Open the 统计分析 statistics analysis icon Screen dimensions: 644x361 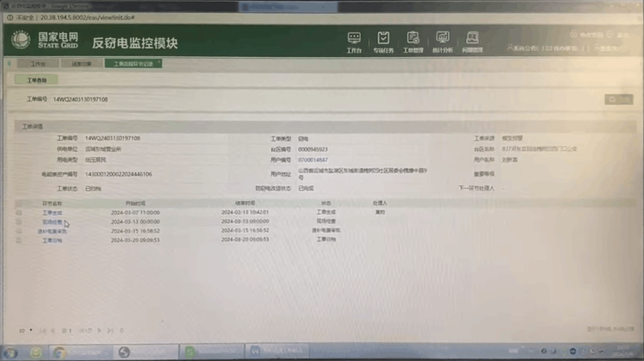click(442, 42)
